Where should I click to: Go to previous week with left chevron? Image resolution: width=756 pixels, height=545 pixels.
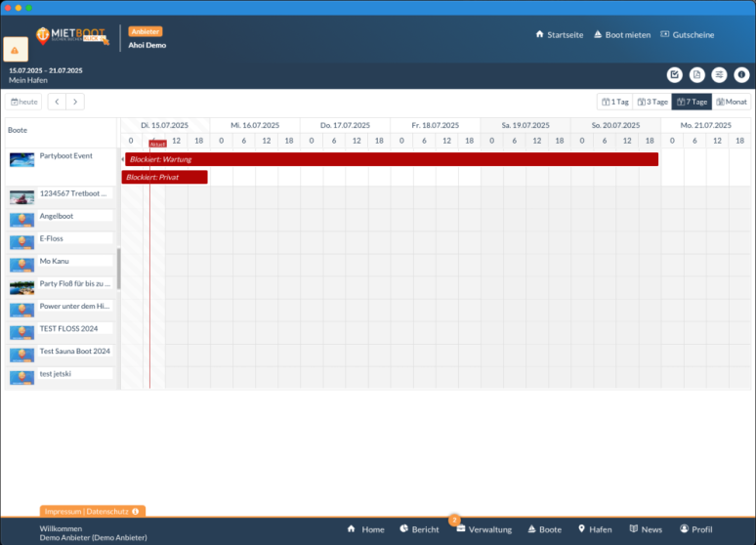pyautogui.click(x=57, y=102)
